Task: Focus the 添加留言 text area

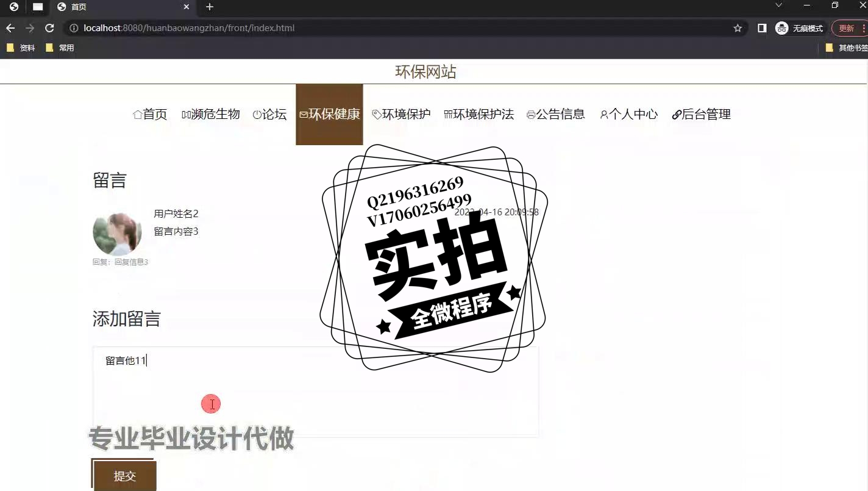Action: [316, 392]
